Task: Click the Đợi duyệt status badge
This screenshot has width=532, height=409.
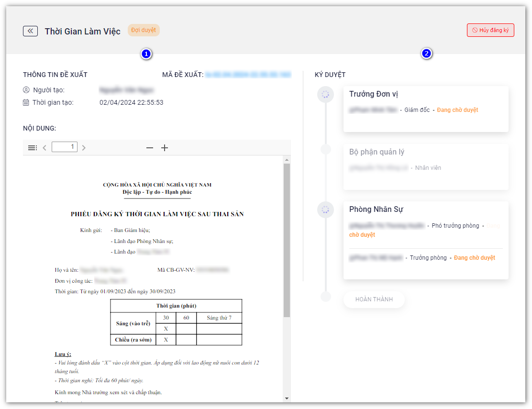Action: click(144, 30)
